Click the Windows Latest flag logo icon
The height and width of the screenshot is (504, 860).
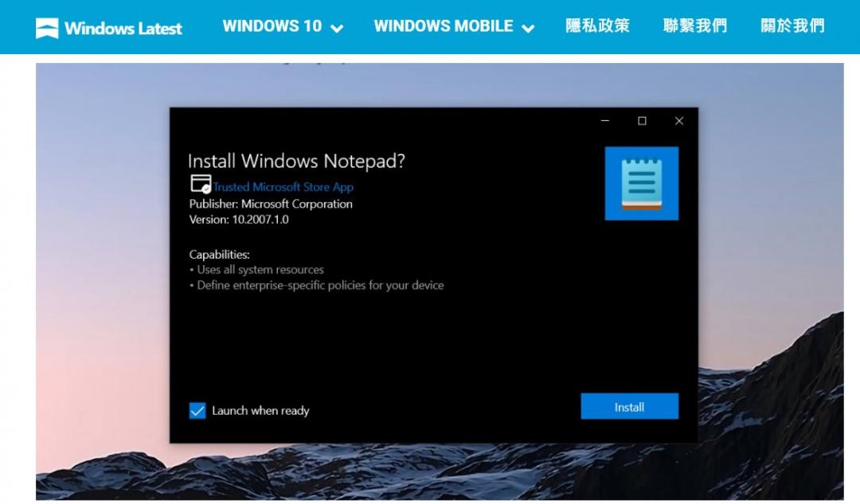click(x=47, y=29)
